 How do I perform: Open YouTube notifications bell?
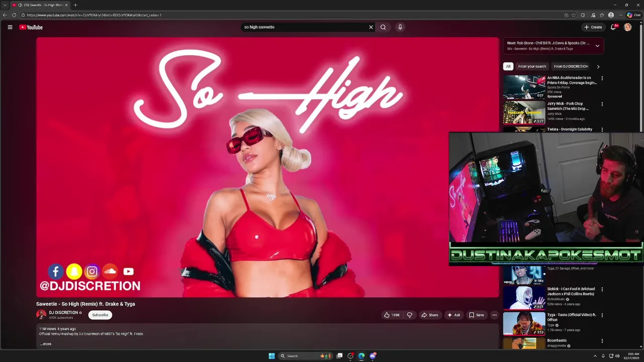coord(613,27)
